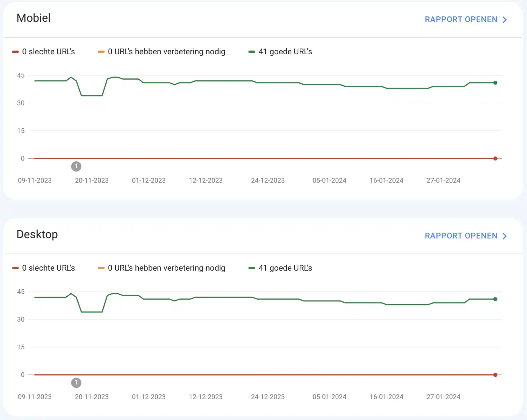Click date label 20-11-2023 under Mobiel chart
527x420 pixels.
point(92,181)
